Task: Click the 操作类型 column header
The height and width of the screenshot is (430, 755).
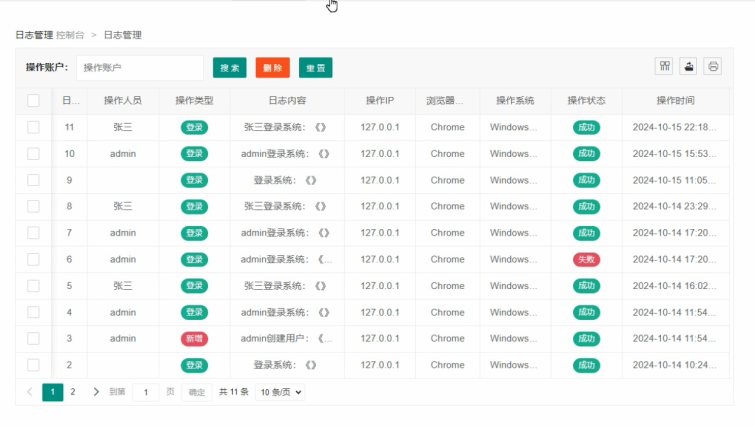Action: tap(194, 101)
